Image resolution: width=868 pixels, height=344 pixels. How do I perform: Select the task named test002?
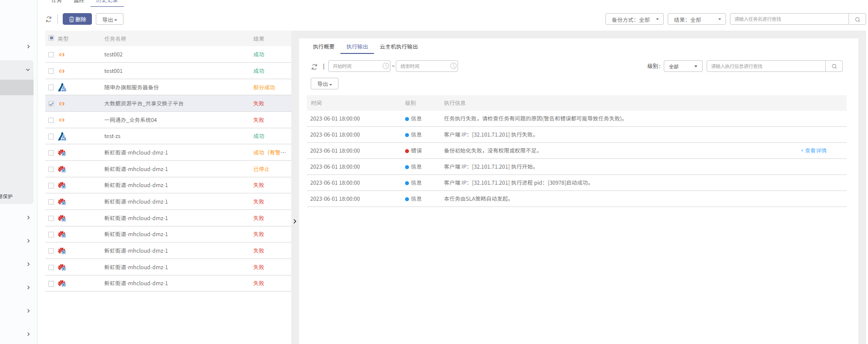113,54
